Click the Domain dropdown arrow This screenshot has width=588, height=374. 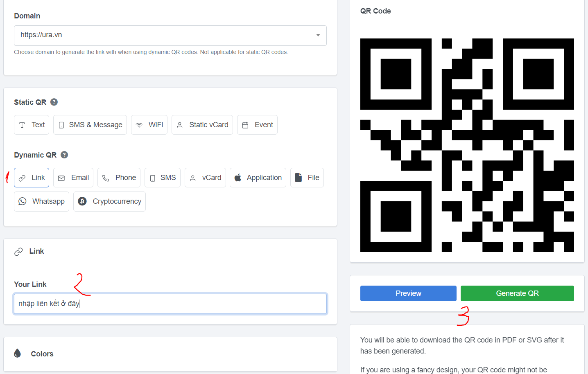(x=318, y=35)
